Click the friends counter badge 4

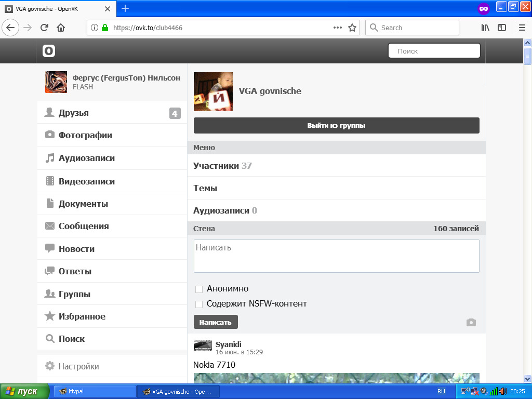(x=175, y=113)
